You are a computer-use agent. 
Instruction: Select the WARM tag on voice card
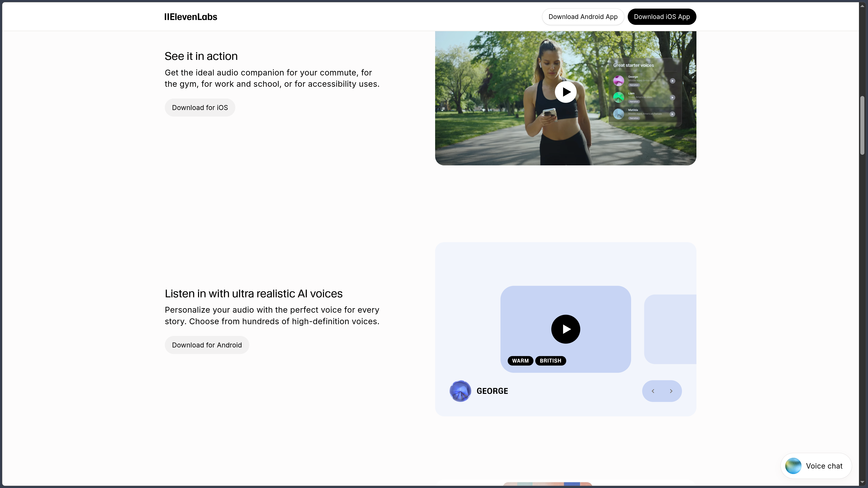click(520, 361)
